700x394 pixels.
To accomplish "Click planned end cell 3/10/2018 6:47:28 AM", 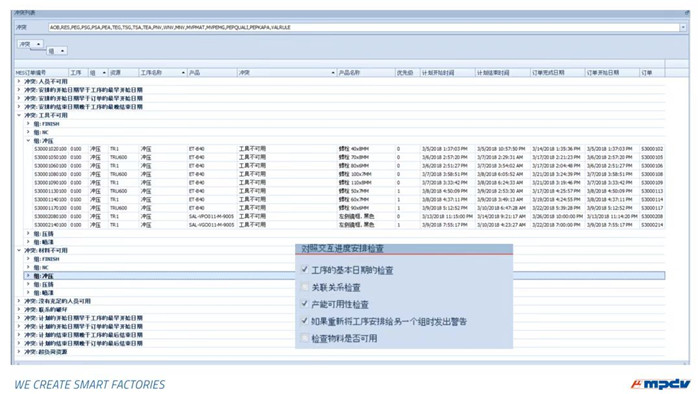I will pyautogui.click(x=502, y=208).
